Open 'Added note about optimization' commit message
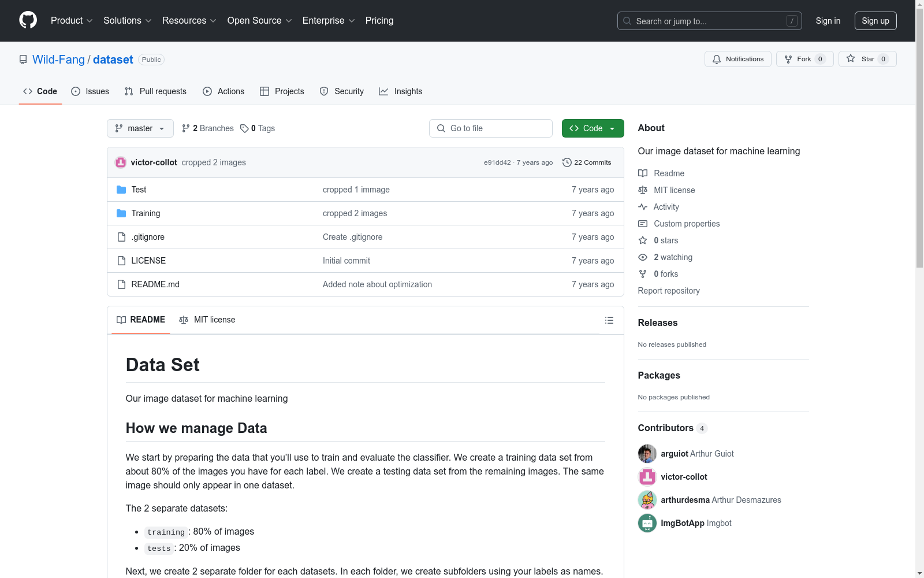Image resolution: width=924 pixels, height=578 pixels. [x=377, y=284]
